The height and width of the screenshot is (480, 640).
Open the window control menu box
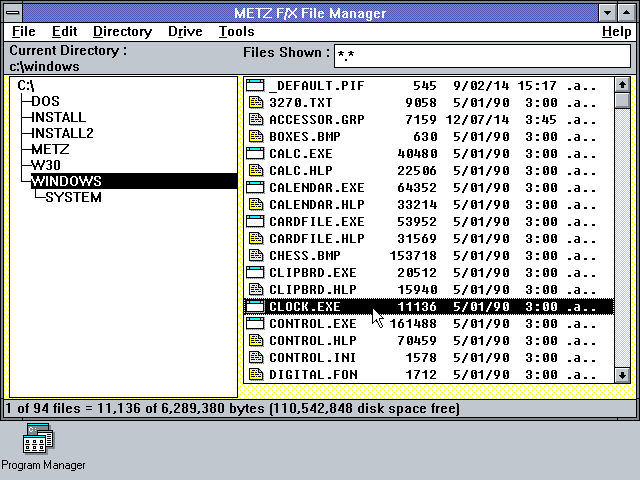coord(13,13)
